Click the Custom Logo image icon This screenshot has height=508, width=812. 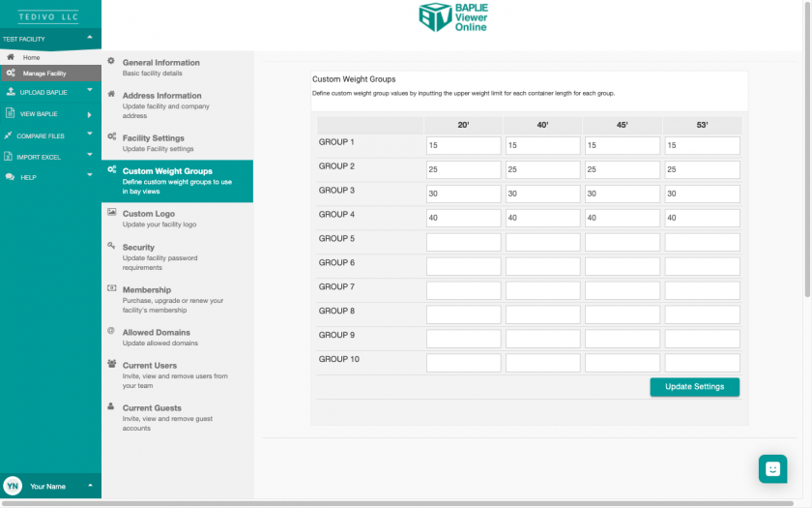coord(111,212)
